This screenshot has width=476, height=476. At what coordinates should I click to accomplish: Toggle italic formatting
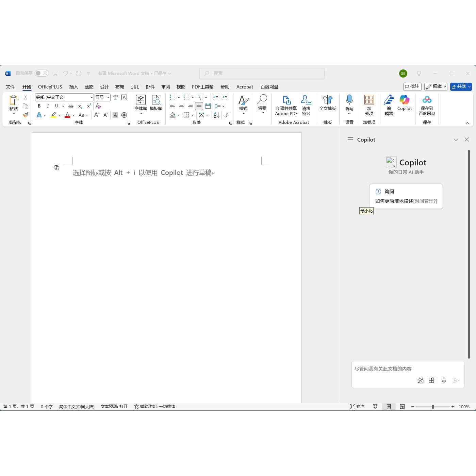[x=48, y=106]
